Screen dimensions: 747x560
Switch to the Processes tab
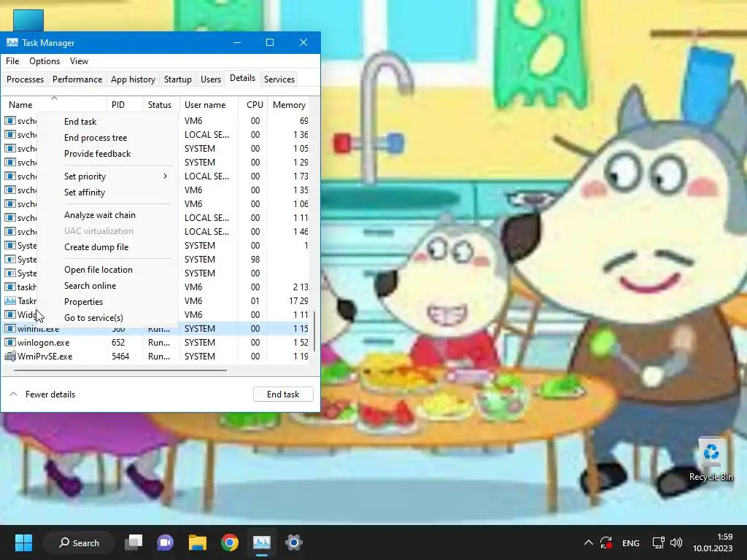tap(25, 79)
